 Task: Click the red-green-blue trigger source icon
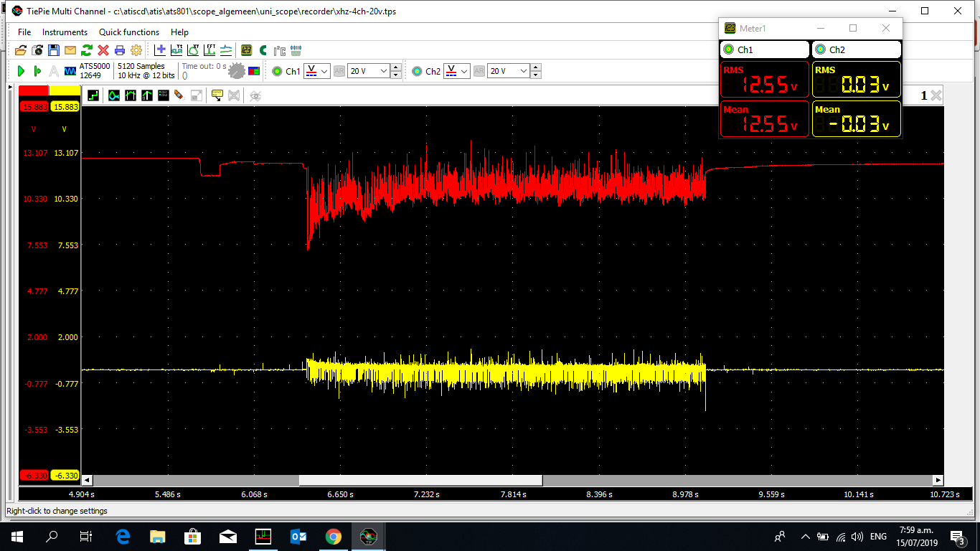254,71
